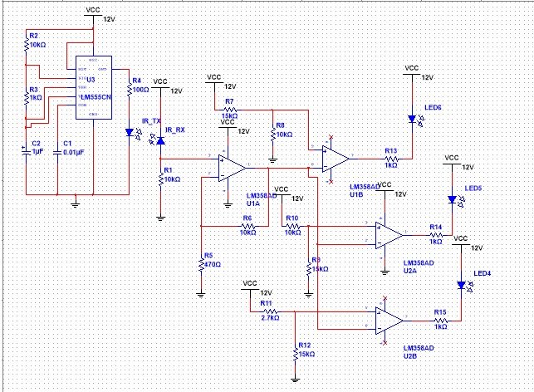
Task: Select resistor R11 symbol
Action: pyautogui.click(x=271, y=311)
